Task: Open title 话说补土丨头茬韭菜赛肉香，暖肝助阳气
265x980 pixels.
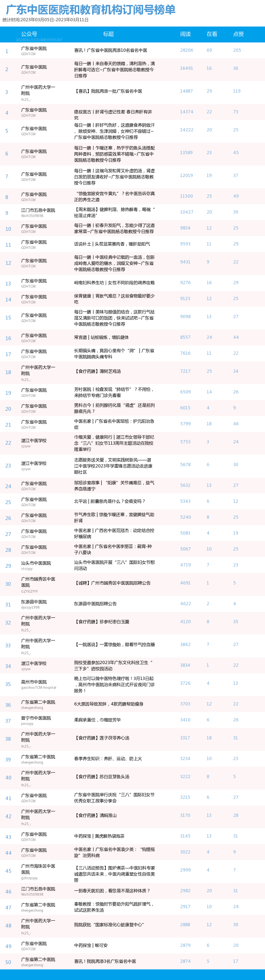Action: [112, 244]
